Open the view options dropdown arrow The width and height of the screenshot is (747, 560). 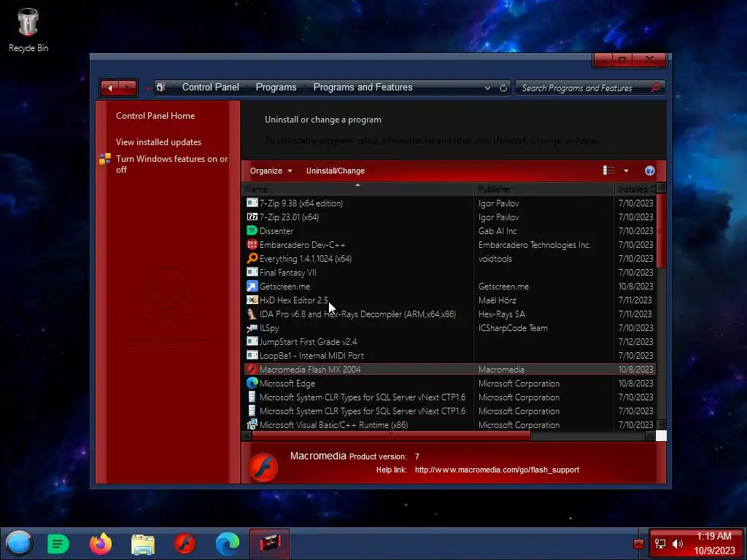[x=626, y=171]
